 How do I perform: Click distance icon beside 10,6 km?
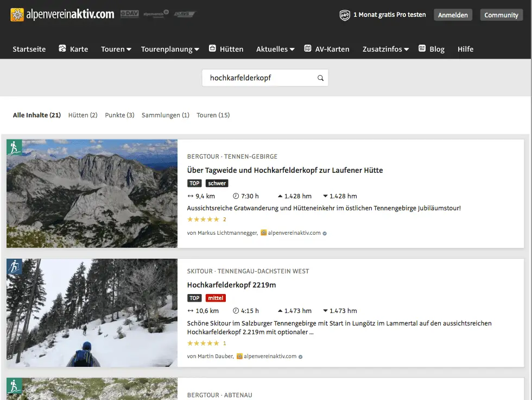pos(191,311)
